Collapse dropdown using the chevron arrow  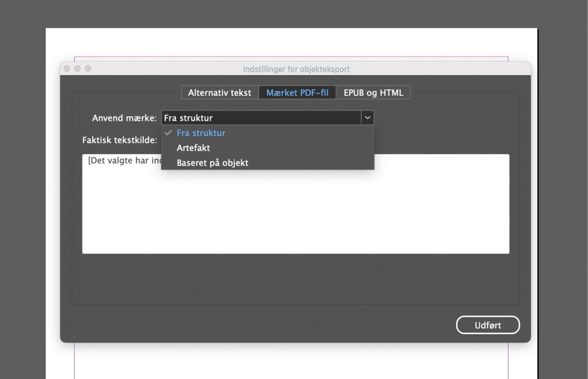[x=367, y=118]
